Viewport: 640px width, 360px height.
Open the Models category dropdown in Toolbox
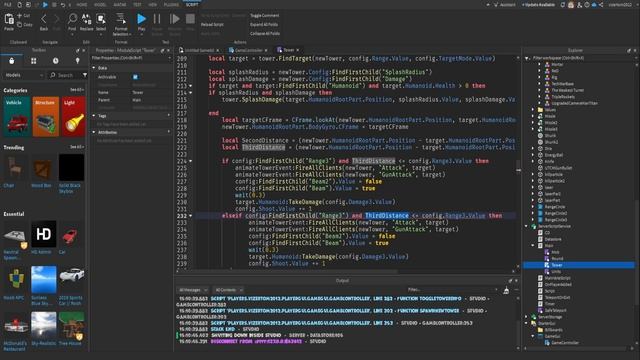click(x=24, y=75)
